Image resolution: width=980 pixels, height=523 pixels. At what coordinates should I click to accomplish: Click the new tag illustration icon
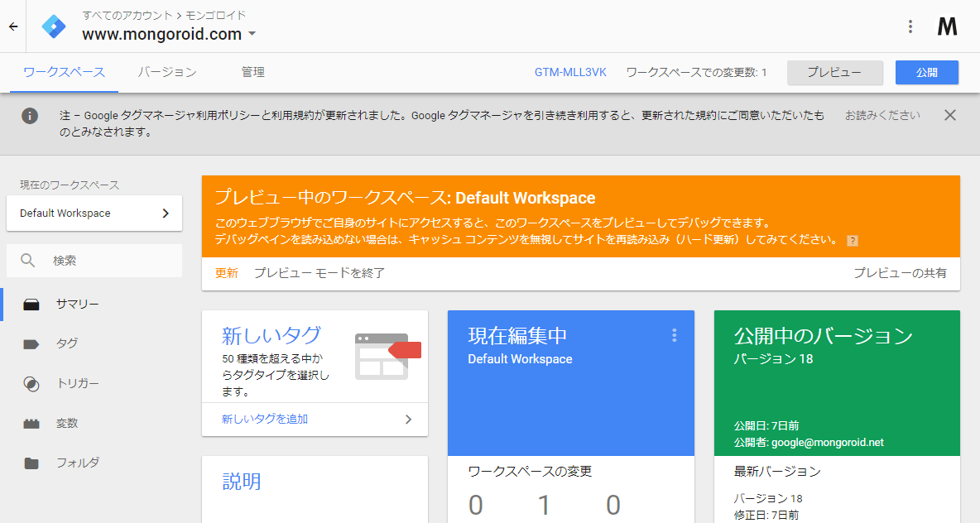pos(387,356)
